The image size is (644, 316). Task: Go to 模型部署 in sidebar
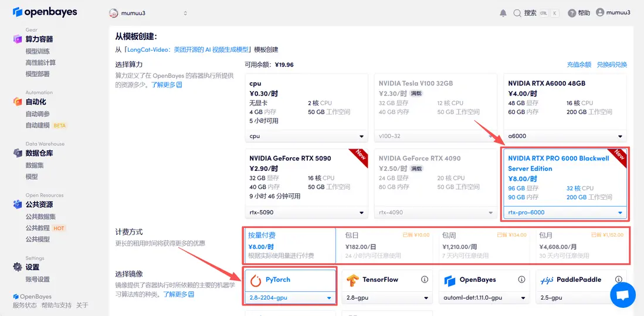tap(38, 73)
